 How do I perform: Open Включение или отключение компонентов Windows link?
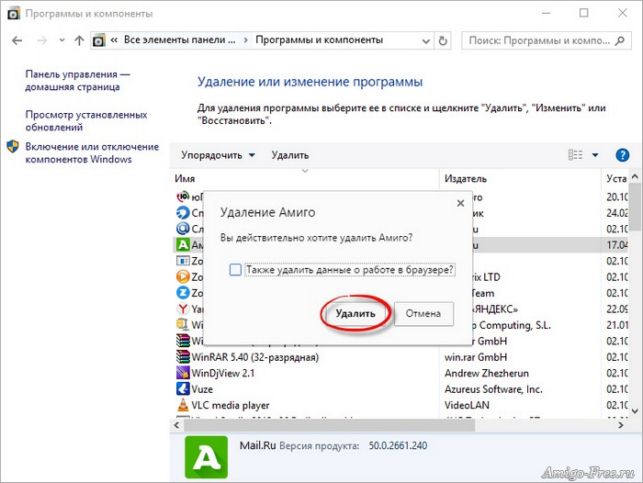(92, 153)
